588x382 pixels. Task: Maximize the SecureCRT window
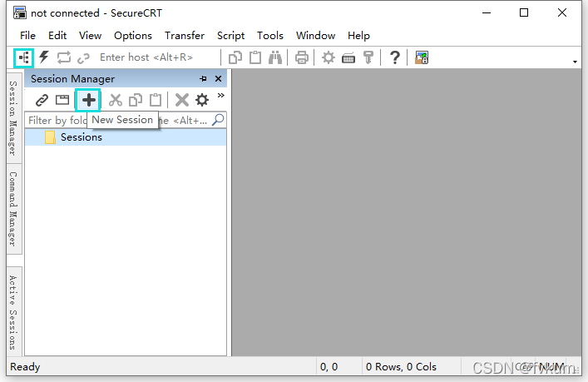tap(524, 12)
